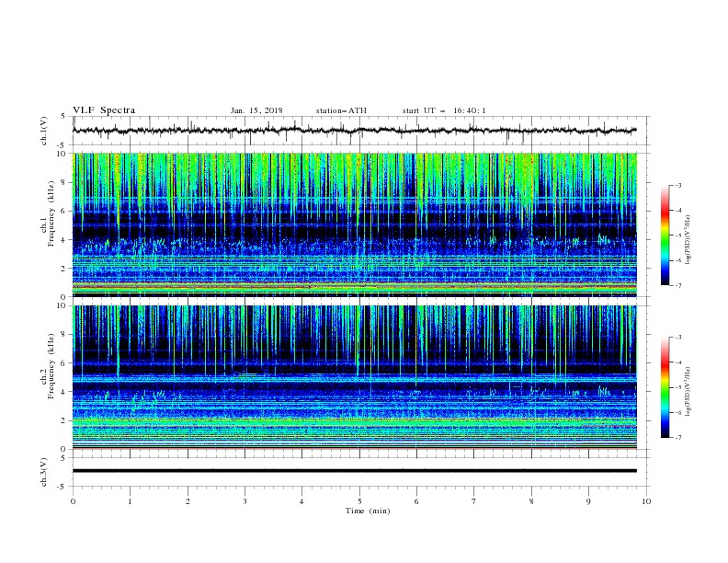Click the 'ch.3(V)' axis label
The image size is (728, 563).
click(44, 472)
